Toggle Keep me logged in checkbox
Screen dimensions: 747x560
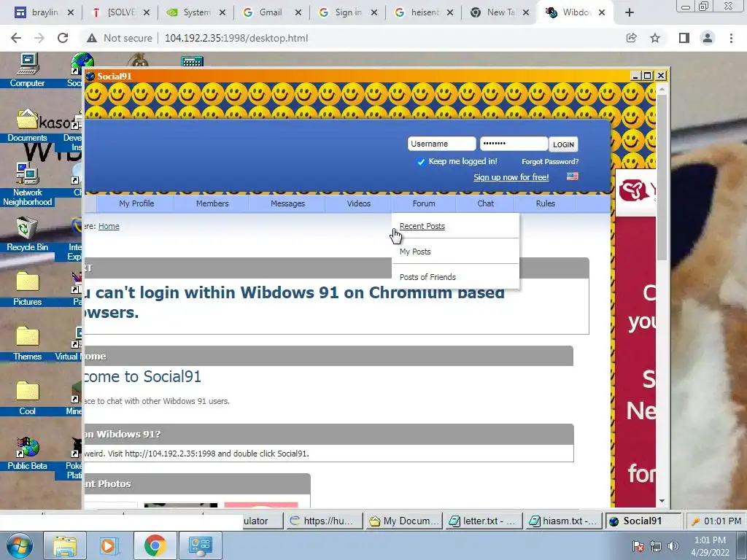coord(421,162)
